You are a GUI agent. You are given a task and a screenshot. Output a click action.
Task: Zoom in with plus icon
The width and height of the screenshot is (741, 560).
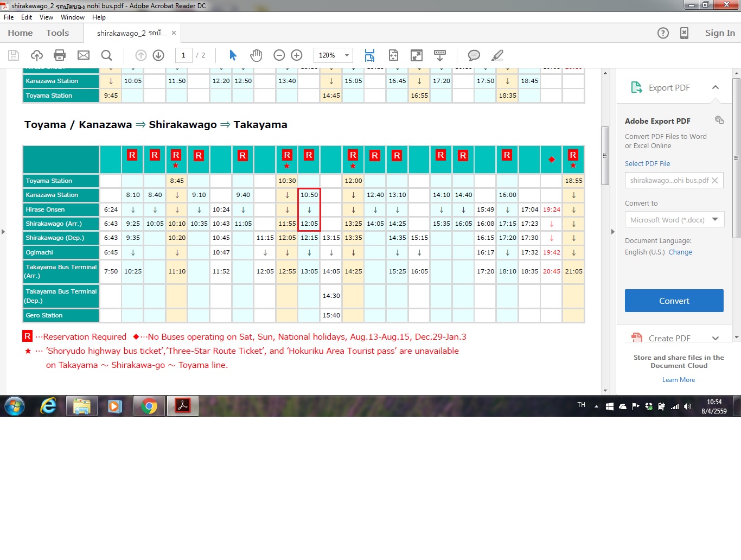[x=297, y=55]
